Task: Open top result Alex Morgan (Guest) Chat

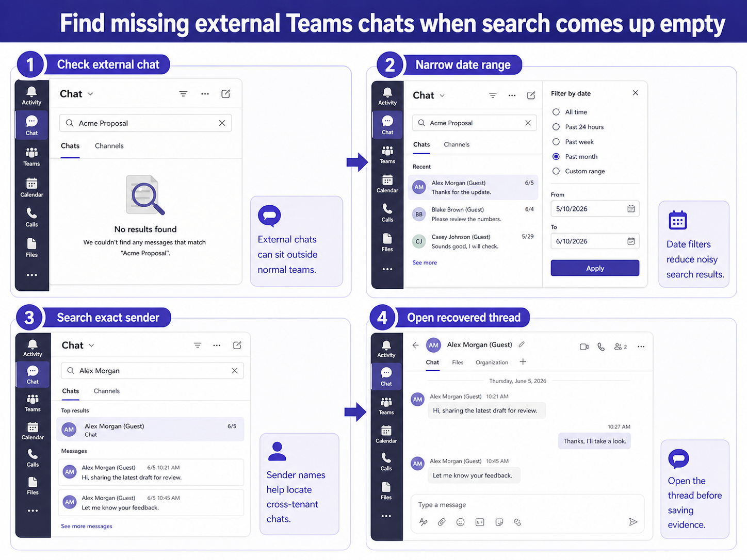Action: point(150,430)
